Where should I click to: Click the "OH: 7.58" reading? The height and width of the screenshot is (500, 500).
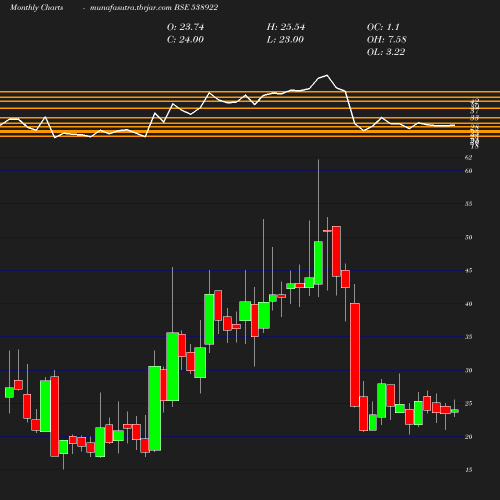[387, 40]
